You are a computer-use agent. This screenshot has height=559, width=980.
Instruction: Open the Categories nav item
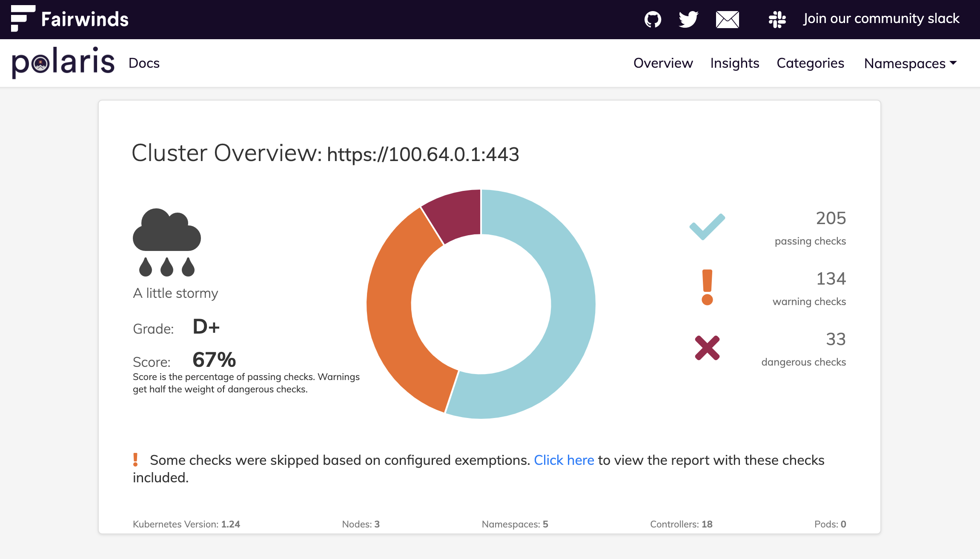point(810,63)
